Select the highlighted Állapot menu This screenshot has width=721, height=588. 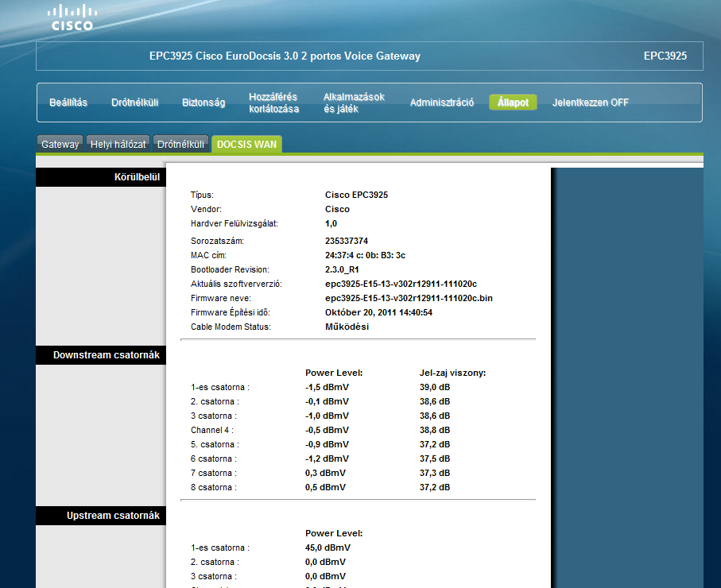(513, 103)
